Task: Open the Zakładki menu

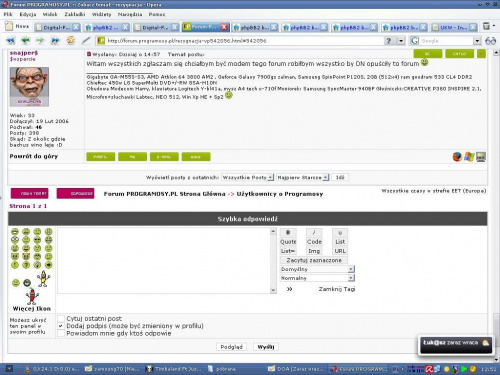Action: click(75, 14)
